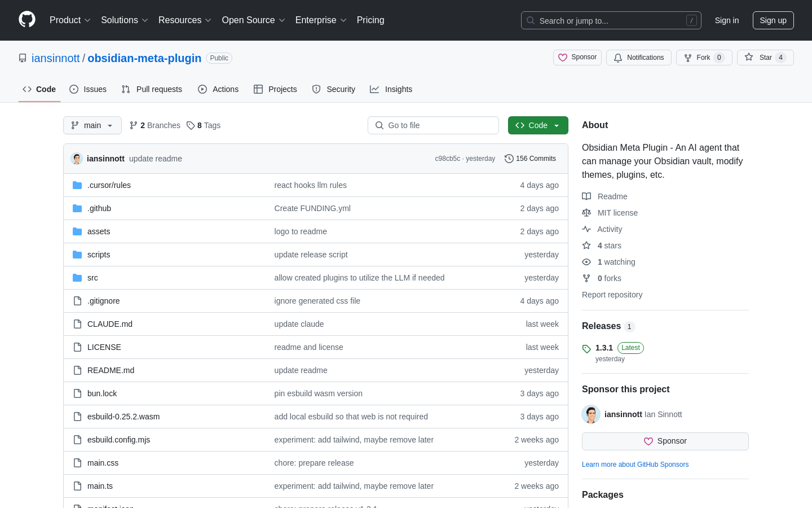Screen dimensions: 812x508
Task: Open the 8 Tags link
Action: [x=204, y=125]
